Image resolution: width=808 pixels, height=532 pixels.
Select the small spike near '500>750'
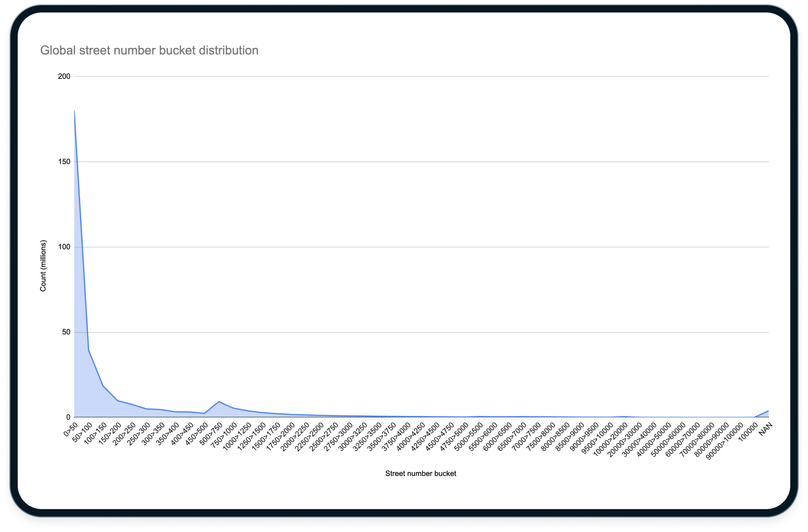pos(218,402)
